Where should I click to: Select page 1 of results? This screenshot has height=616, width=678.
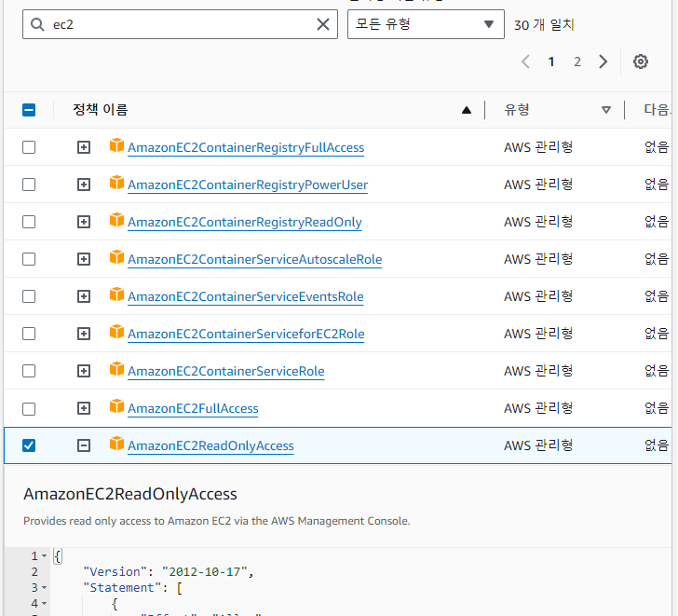coord(551,62)
